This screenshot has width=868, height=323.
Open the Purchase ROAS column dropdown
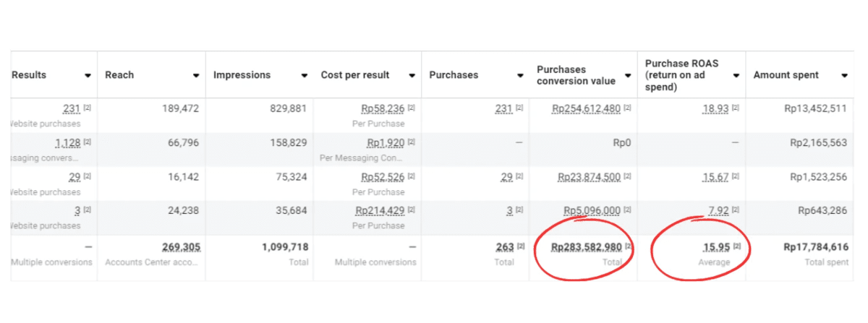pyautogui.click(x=736, y=75)
